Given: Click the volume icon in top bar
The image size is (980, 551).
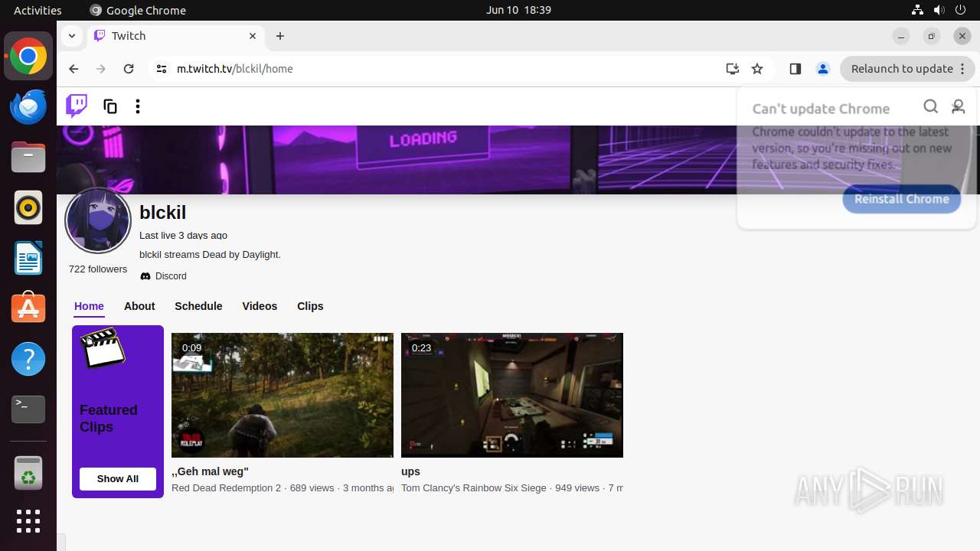Looking at the screenshot, I should (x=939, y=10).
